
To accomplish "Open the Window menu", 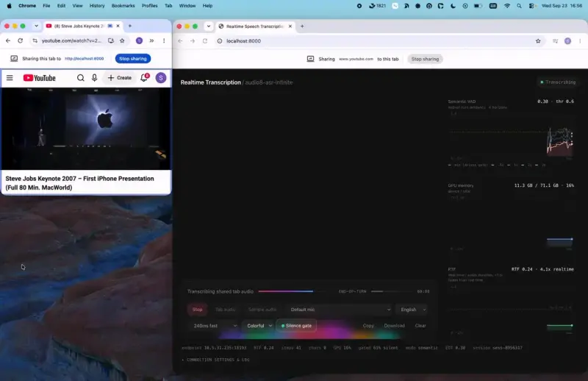I will tap(187, 6).
